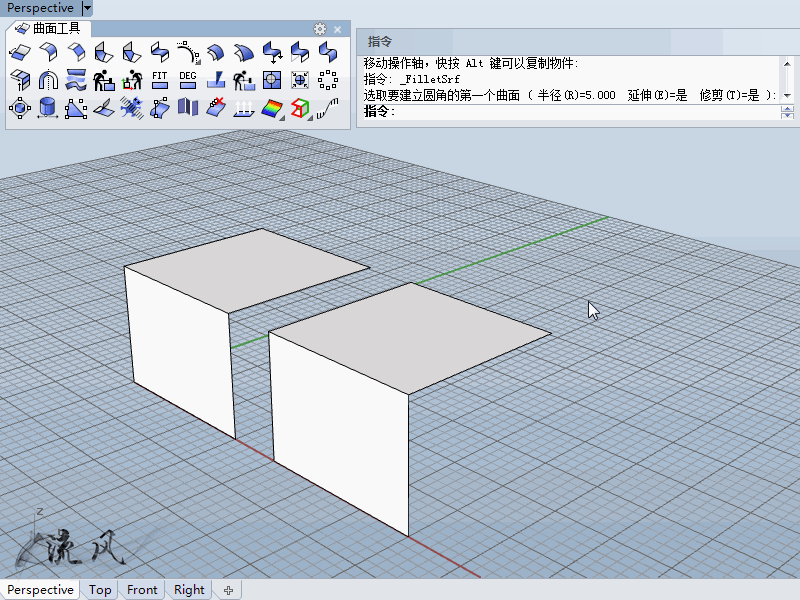
Task: Select the dotted circle Make periodic tool
Action: [328, 80]
